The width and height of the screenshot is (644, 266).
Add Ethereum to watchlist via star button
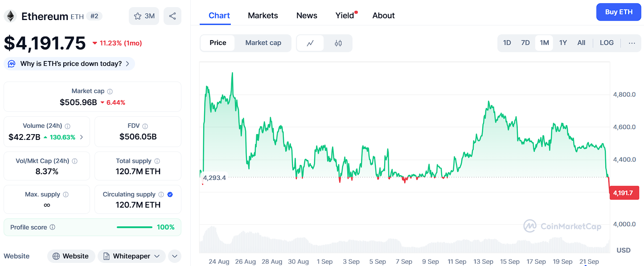click(144, 16)
